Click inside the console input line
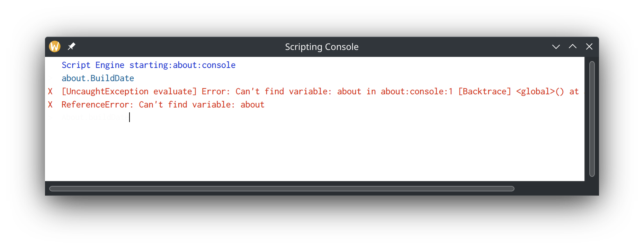644x249 pixels. pos(130,117)
